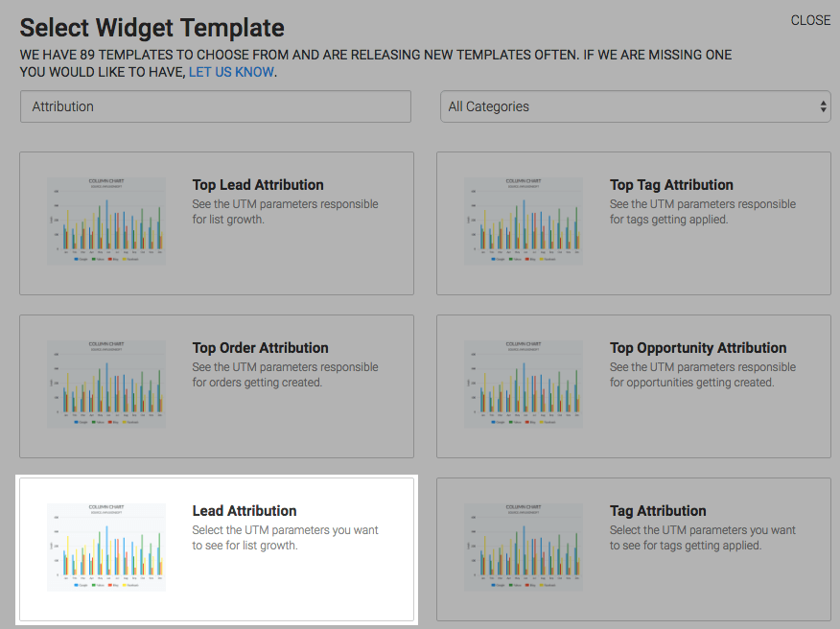
Task: Click the Lead Attribution chart thumbnail
Action: coord(106,547)
